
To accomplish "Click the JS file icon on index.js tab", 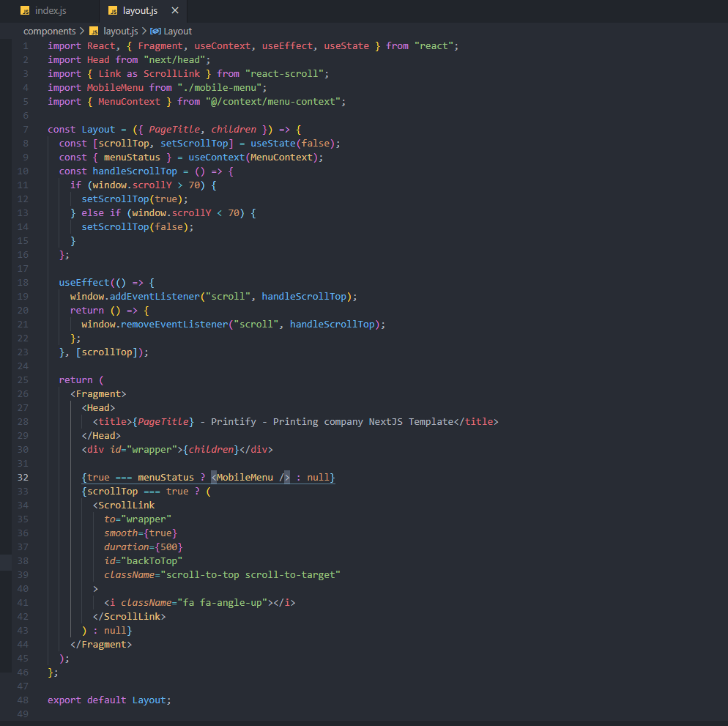I will point(26,11).
